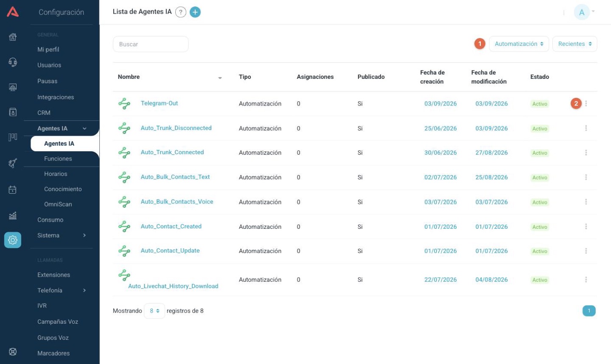Open the headset support icon in left rail
The height and width of the screenshot is (364, 611).
click(x=13, y=62)
